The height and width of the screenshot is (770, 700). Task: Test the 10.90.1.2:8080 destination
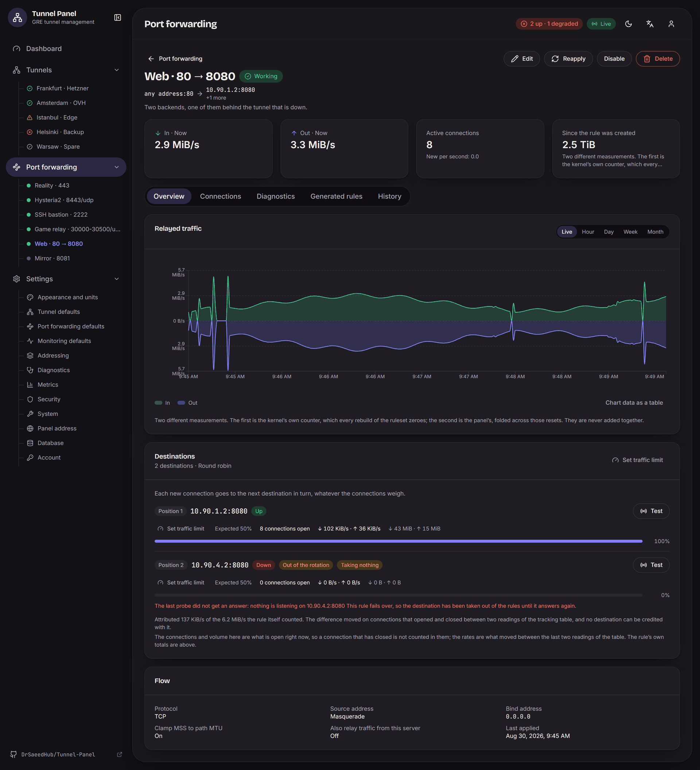click(x=651, y=511)
